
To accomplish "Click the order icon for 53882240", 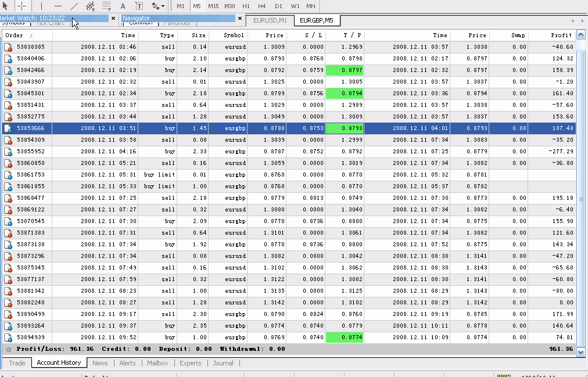I will 8,303.
